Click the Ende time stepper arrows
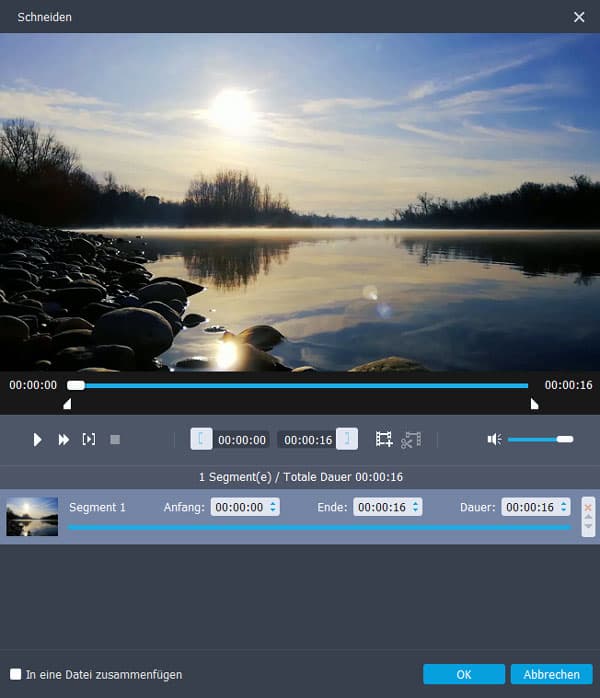 pos(415,508)
